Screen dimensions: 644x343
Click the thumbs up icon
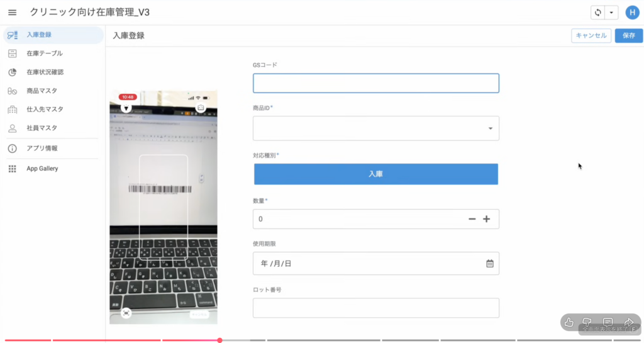[569, 322]
